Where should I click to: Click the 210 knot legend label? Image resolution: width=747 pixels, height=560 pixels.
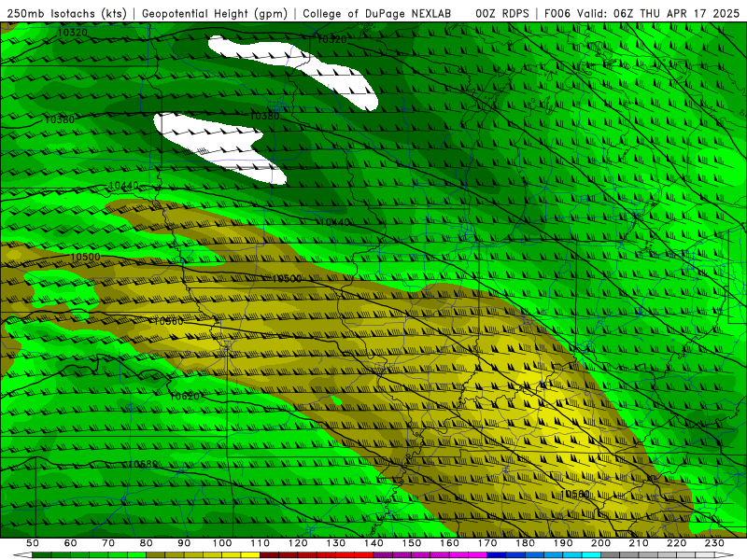[x=640, y=543]
